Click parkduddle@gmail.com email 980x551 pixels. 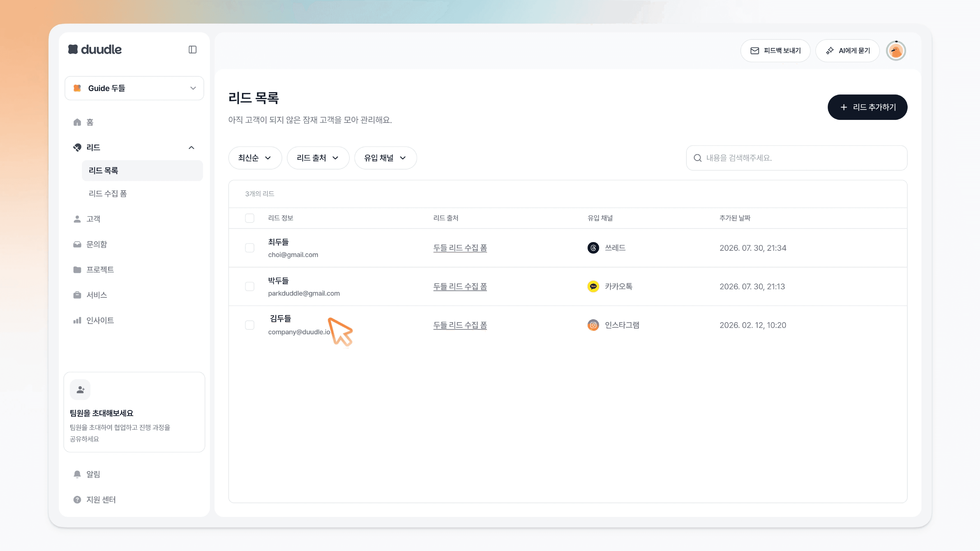[x=304, y=294]
